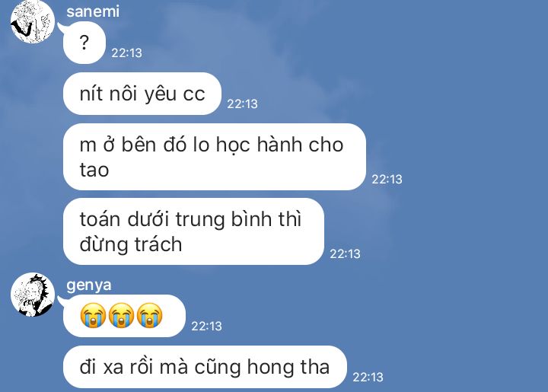Tap the middle crying face emoji

121,315
